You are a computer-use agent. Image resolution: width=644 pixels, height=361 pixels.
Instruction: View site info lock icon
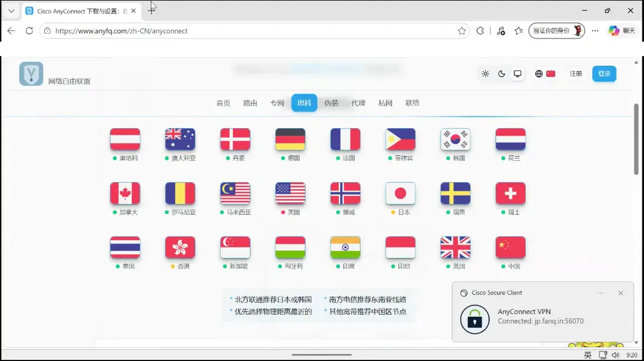click(x=47, y=31)
